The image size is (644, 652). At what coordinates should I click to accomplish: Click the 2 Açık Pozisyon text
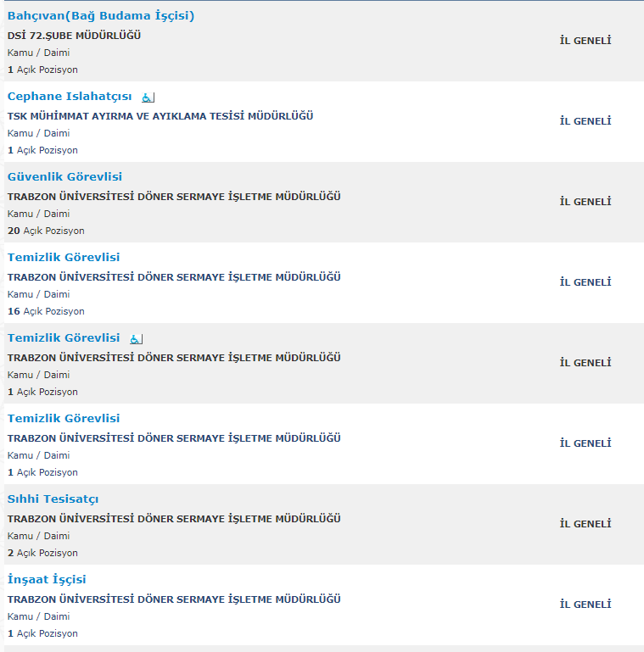pyautogui.click(x=42, y=553)
